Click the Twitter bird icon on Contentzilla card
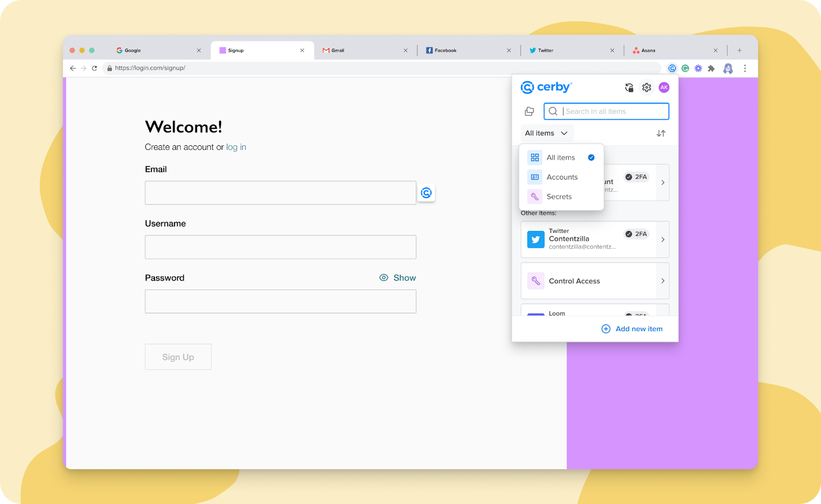 point(536,240)
